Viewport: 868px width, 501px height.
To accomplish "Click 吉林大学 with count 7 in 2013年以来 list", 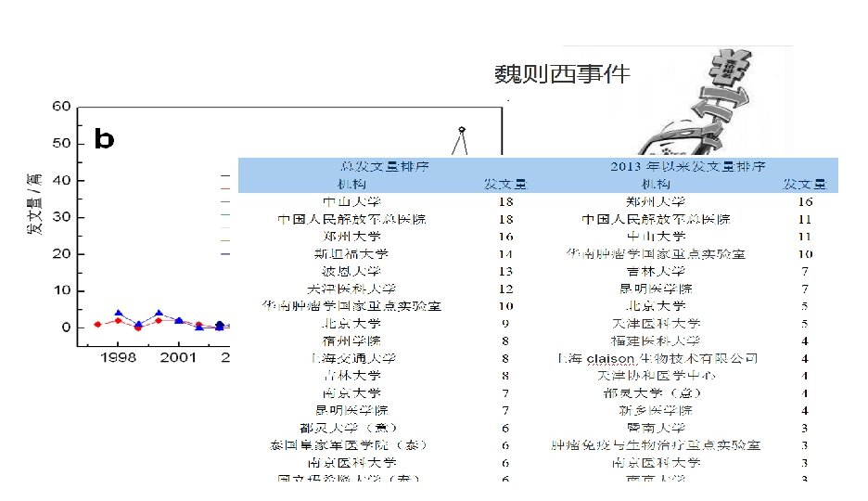I will [656, 271].
